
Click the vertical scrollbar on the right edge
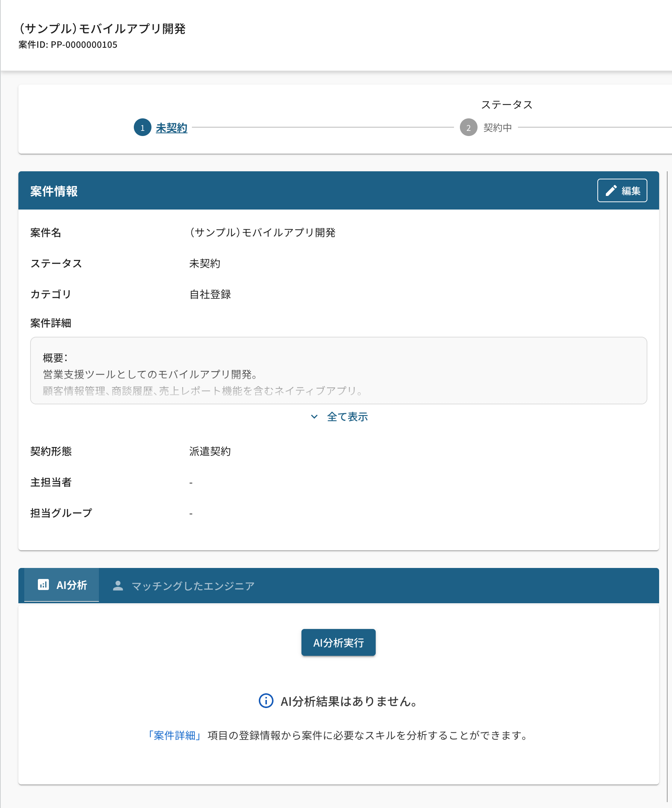[x=667, y=462]
